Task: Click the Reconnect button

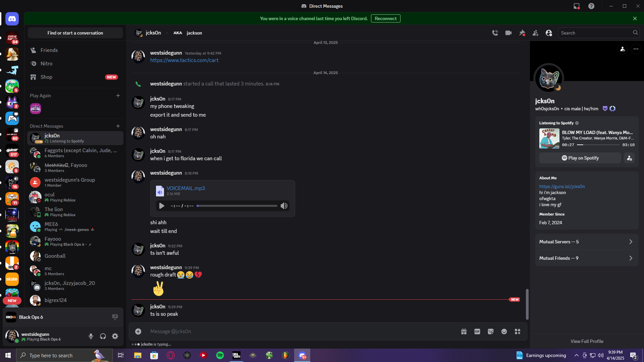Action: pos(385,18)
